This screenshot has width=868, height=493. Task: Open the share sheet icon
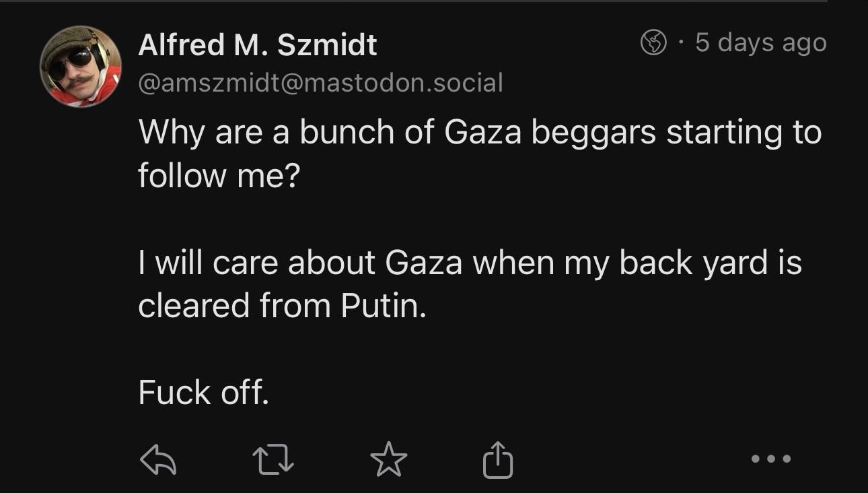tap(498, 459)
